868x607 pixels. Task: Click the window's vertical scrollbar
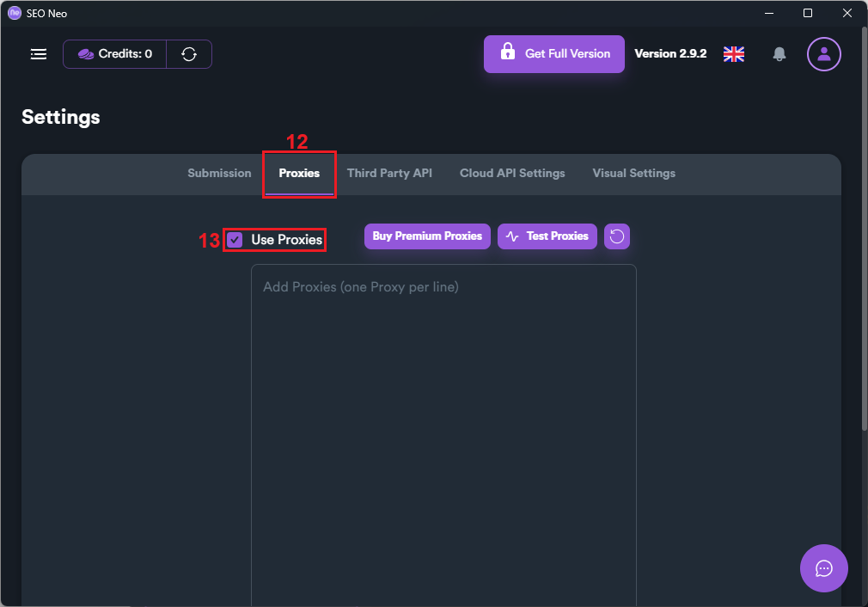864,227
